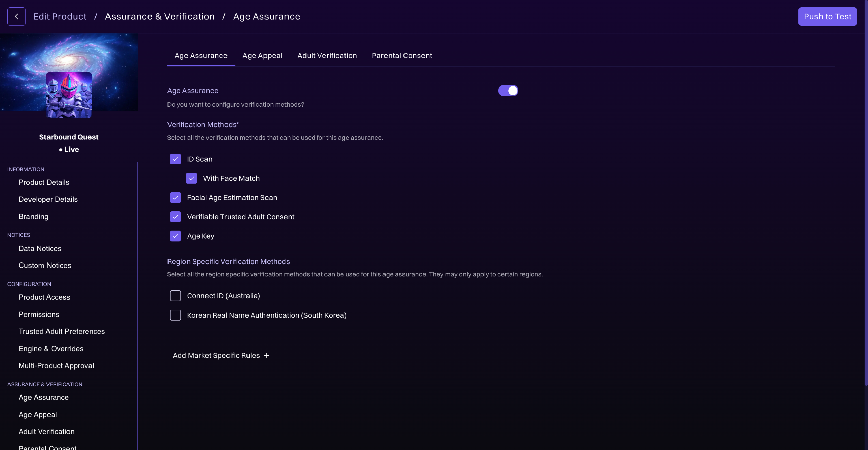
Task: Open the Adult Verification tab
Action: 327,56
